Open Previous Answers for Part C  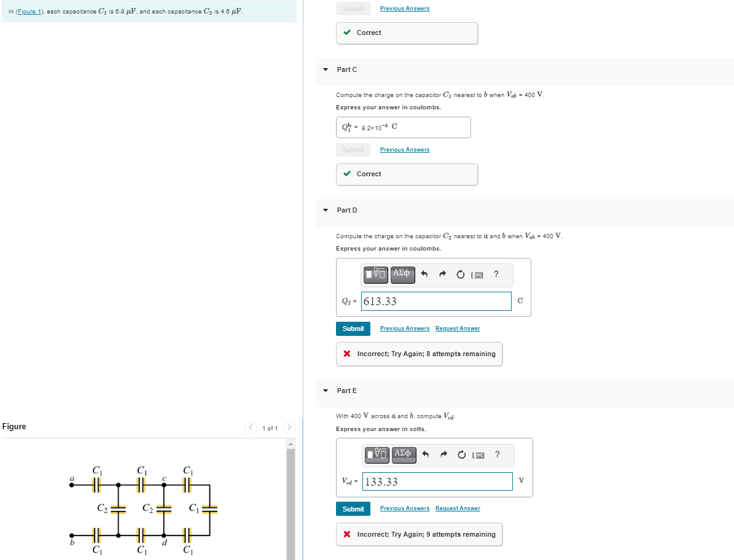click(x=404, y=149)
